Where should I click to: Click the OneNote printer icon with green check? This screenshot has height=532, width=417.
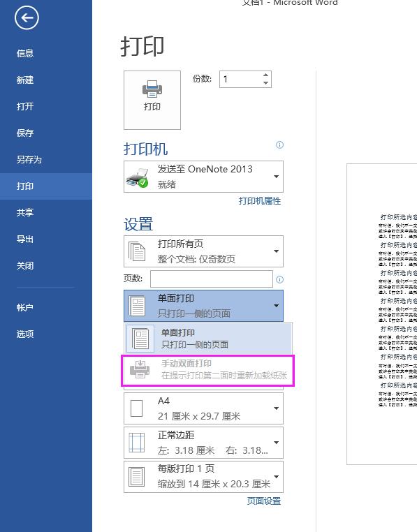(x=137, y=177)
